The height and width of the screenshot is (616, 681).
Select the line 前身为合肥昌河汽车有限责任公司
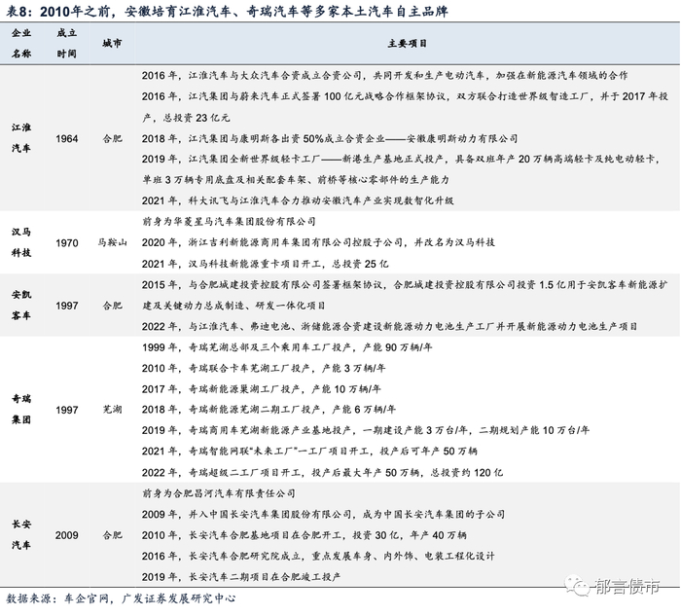219,493
